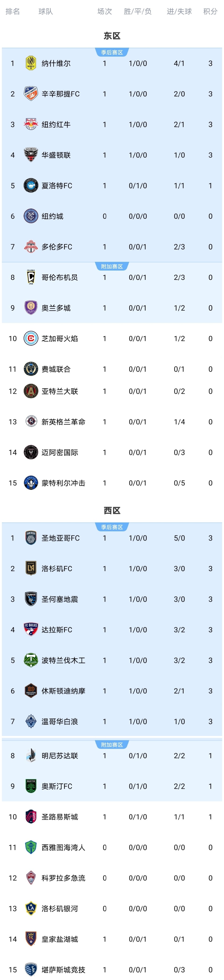Select the 西区 section heading
Image resolution: width=224 pixels, height=980 pixels.
click(x=112, y=511)
